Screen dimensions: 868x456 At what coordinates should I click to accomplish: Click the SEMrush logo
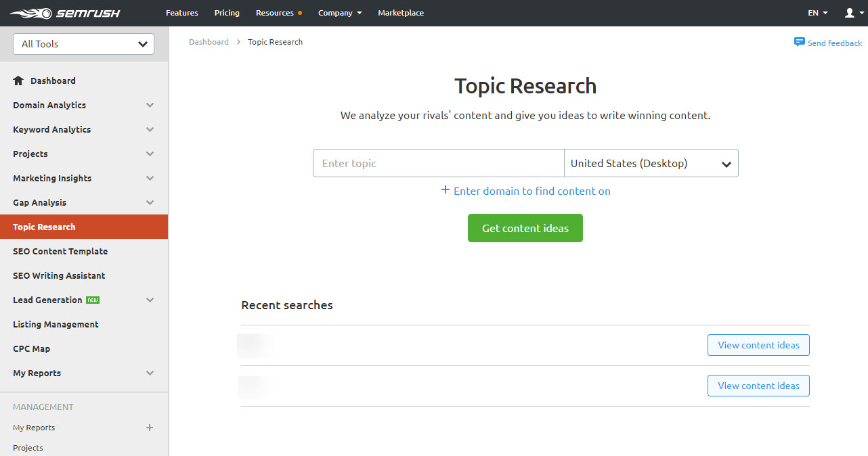coord(64,12)
